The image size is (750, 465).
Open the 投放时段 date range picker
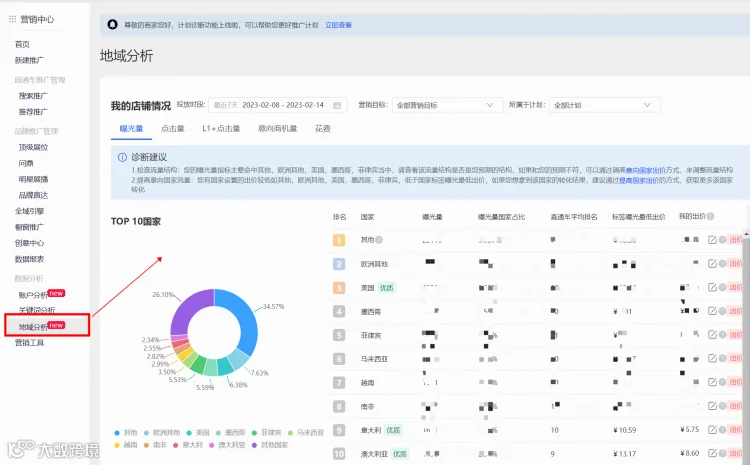click(278, 105)
